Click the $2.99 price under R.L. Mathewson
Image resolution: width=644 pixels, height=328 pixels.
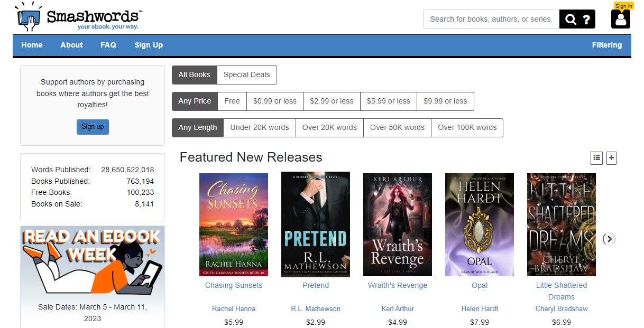click(316, 322)
